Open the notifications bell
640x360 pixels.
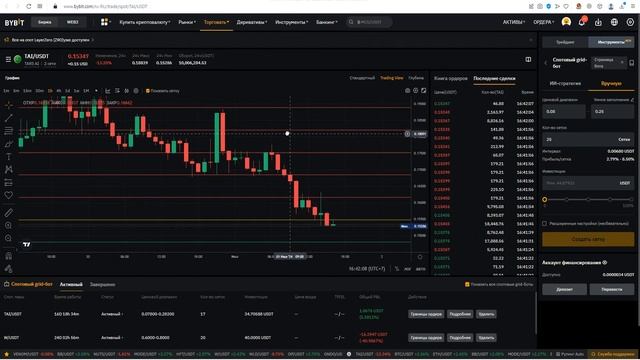(582, 22)
